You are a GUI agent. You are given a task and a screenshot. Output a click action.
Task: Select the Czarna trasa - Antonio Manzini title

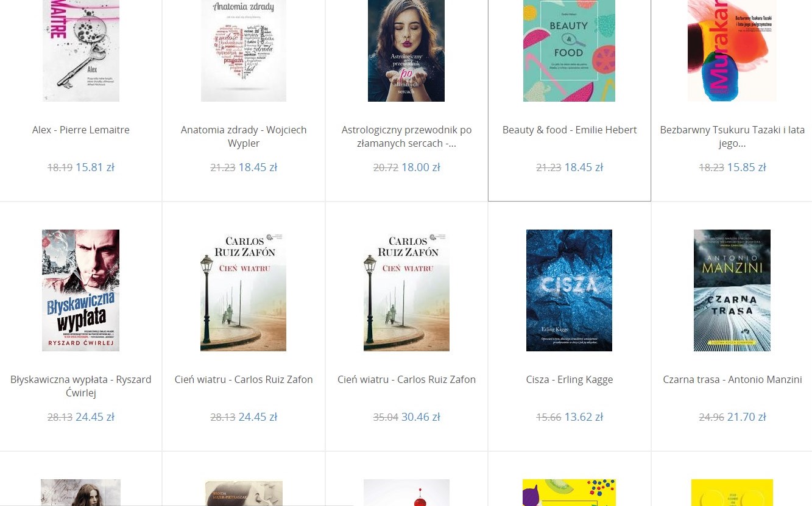coord(732,379)
